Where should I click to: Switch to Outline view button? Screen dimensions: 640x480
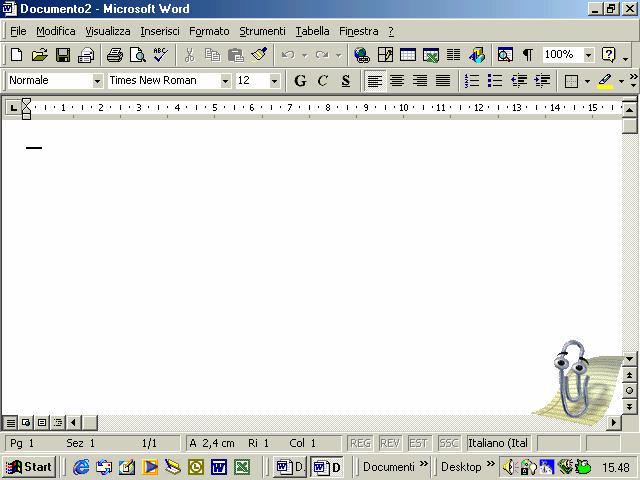(58, 423)
